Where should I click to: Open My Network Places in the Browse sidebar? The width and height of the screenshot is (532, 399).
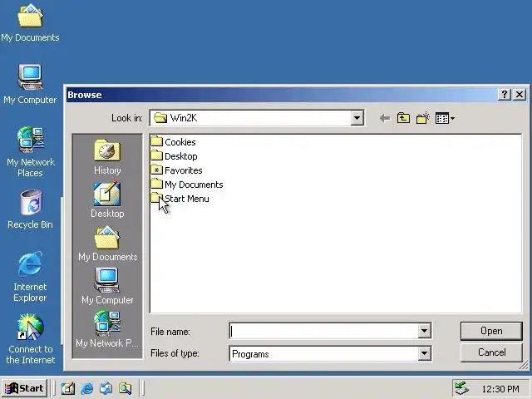click(x=107, y=329)
